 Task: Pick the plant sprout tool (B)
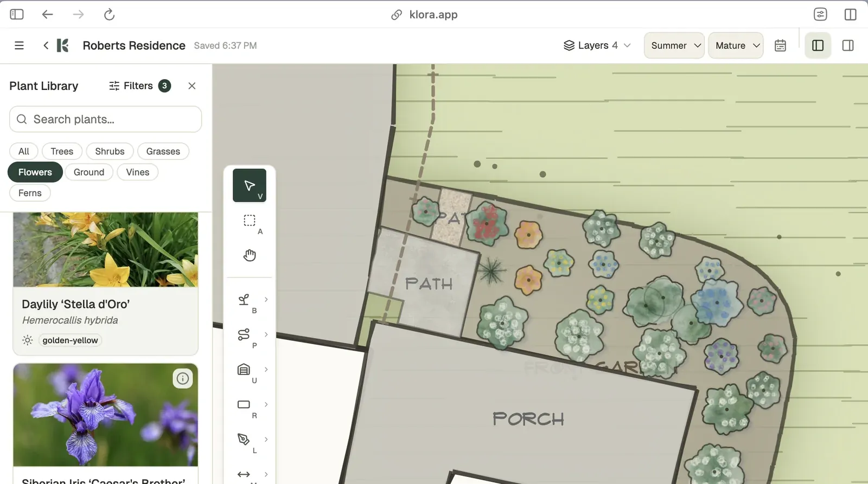(x=244, y=300)
